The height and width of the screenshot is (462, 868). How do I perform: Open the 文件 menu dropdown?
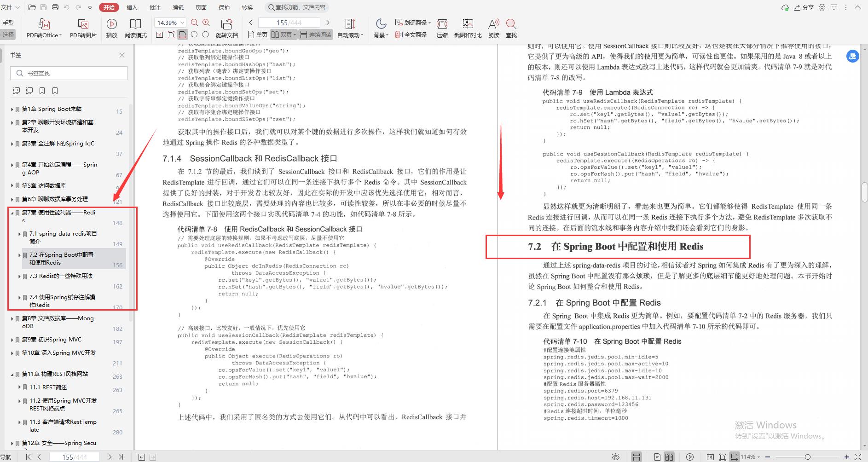(x=10, y=7)
